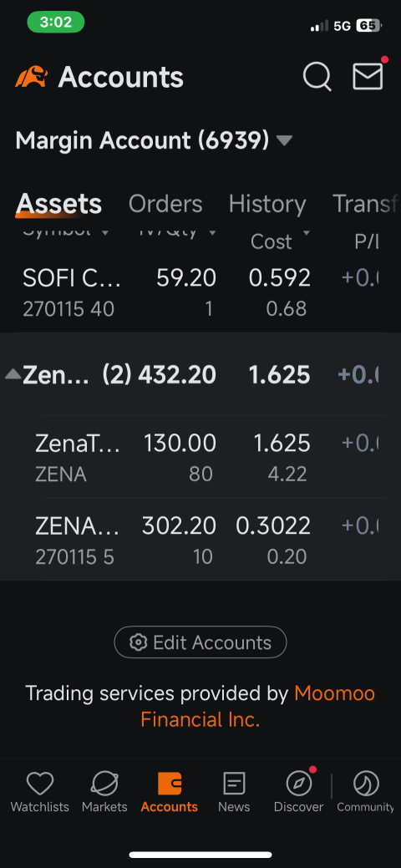
Task: Select the Accounts wallet icon
Action: pyautogui.click(x=170, y=784)
